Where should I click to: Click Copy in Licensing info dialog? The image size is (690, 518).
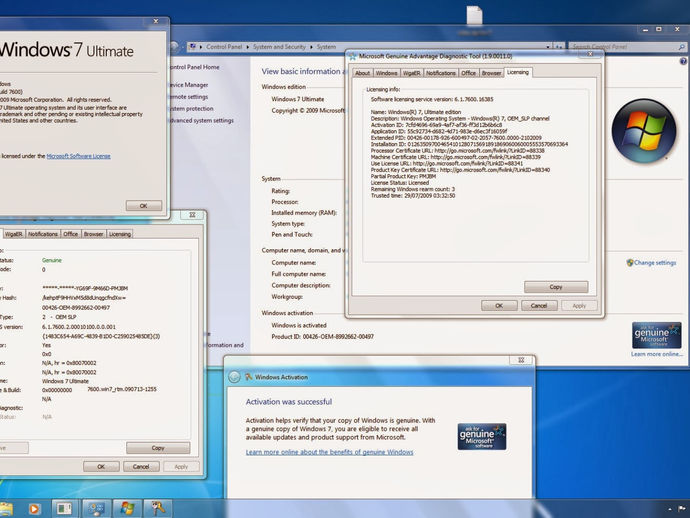pos(556,287)
